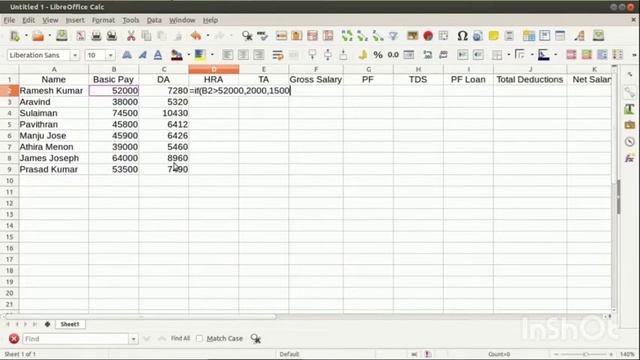The width and height of the screenshot is (640, 360).
Task: Insert image icon in toolbar
Action: tap(412, 36)
